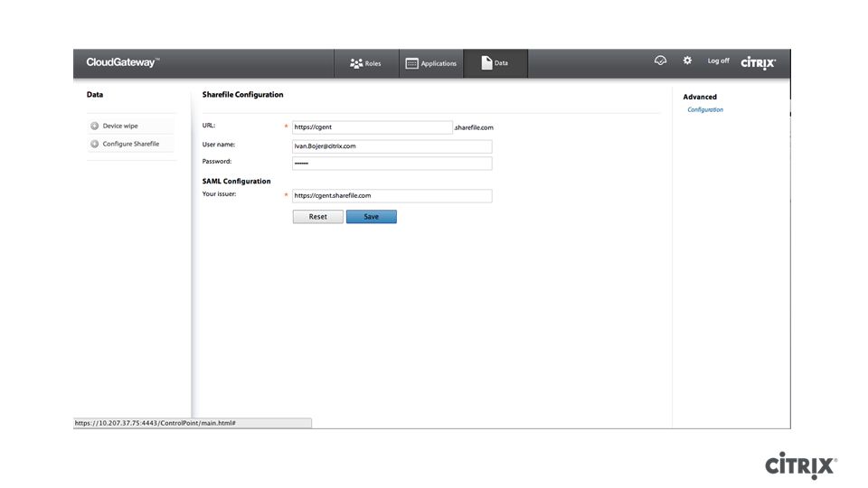868x488 pixels.
Task: Click the Log off link
Action: coord(718,61)
